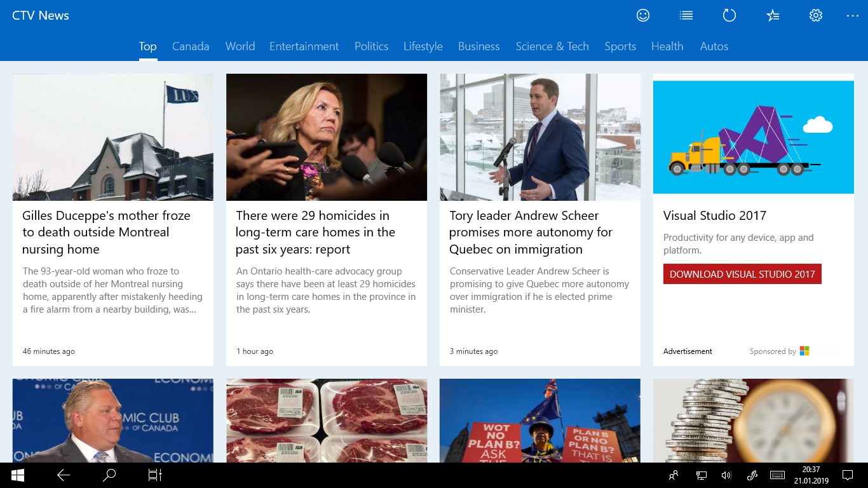Open the Plan B protest signs photo
The image size is (868, 488).
click(x=540, y=421)
